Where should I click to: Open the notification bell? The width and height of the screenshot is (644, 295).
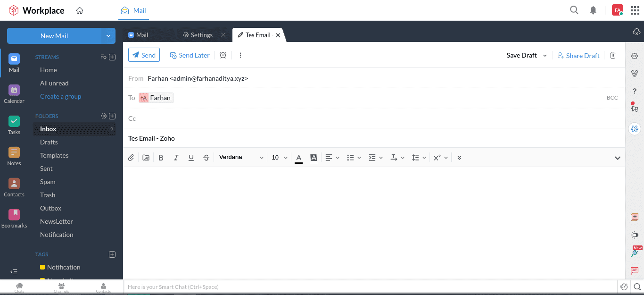593,10
